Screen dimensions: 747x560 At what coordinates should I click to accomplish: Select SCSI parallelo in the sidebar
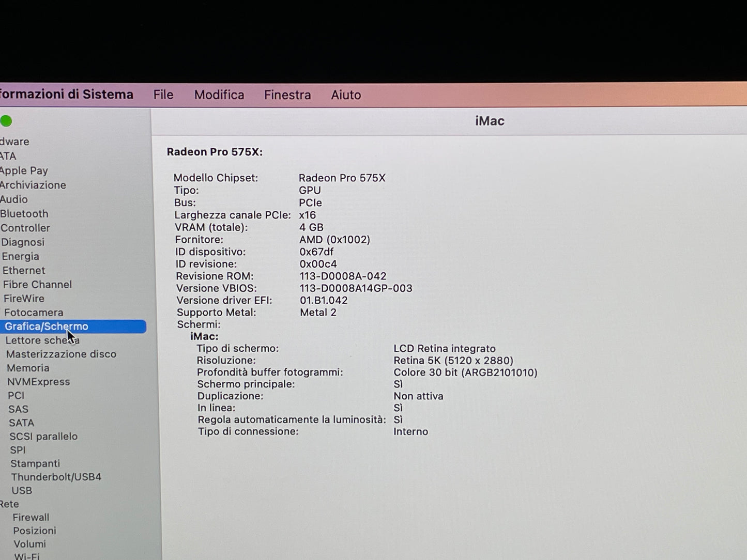(x=43, y=437)
